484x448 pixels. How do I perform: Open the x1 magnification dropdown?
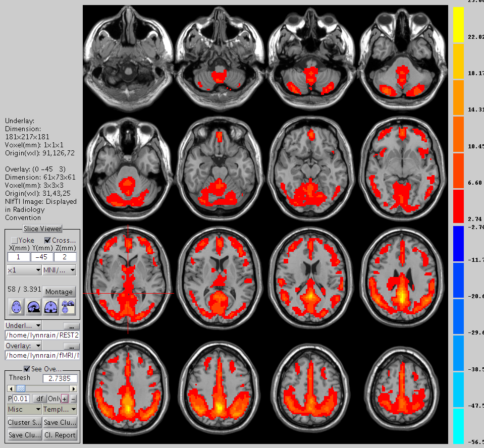coord(24,270)
